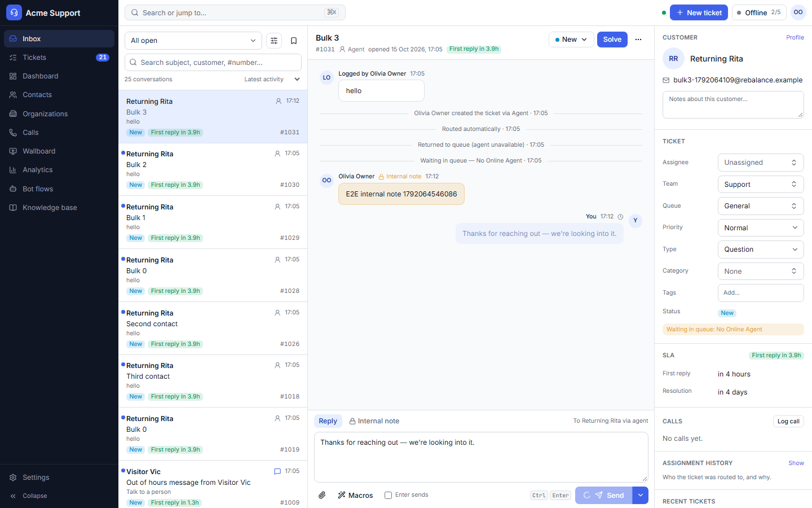Image resolution: width=812 pixels, height=508 pixels.
Task: Open Tickets in the sidebar
Action: click(x=59, y=58)
